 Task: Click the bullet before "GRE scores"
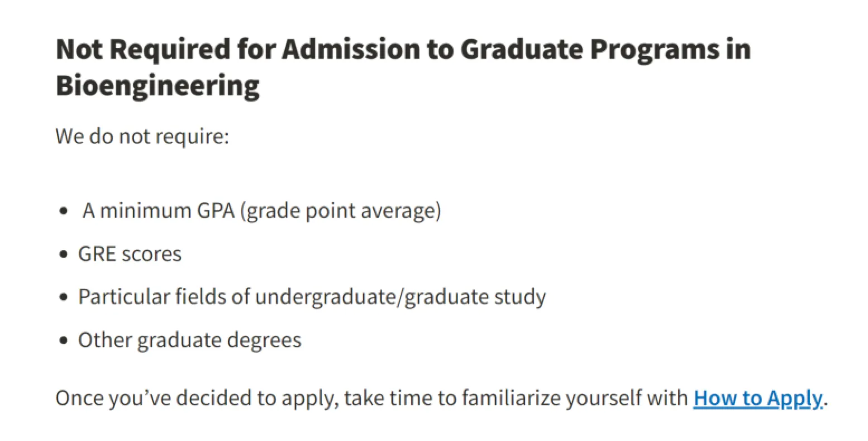(x=65, y=255)
